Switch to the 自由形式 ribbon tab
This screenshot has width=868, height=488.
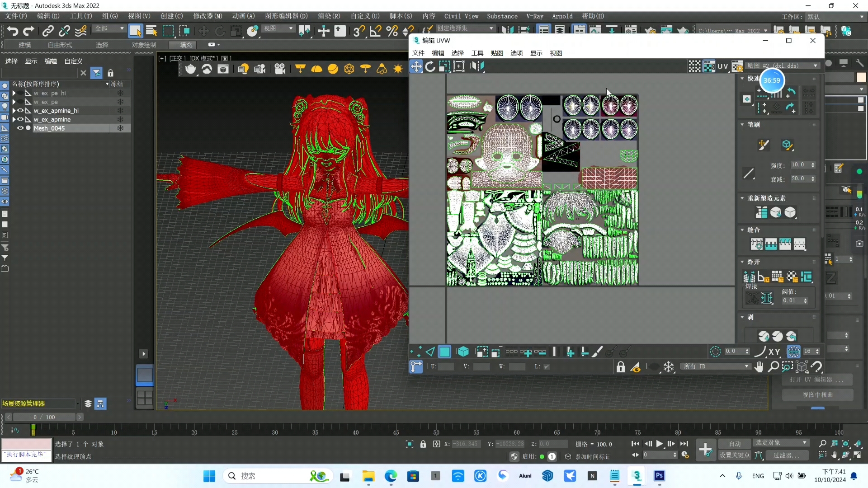point(60,45)
